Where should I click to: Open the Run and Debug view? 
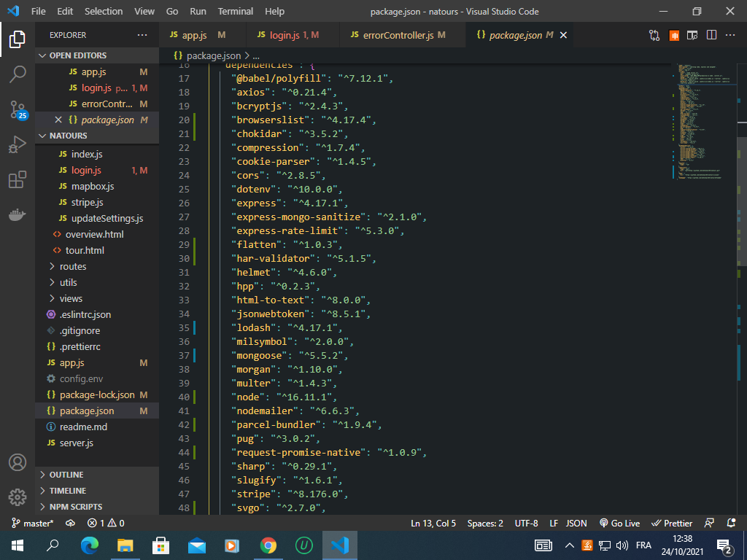coord(18,145)
